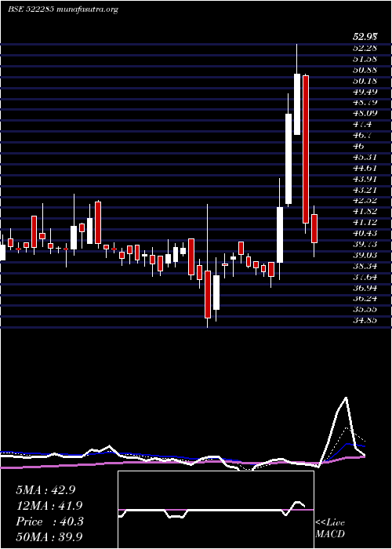This screenshot has width=392, height=549.
Task: Click the '5MA : 42.9' value
Action: click(45, 490)
